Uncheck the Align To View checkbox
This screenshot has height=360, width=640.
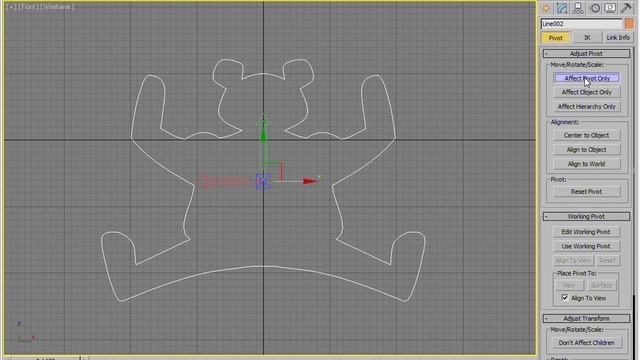coord(565,298)
